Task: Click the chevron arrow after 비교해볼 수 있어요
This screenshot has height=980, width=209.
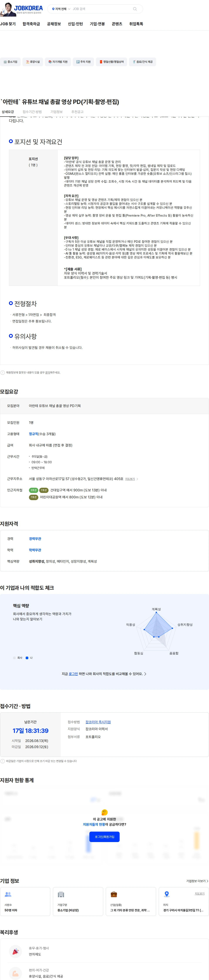Action: 145,674
